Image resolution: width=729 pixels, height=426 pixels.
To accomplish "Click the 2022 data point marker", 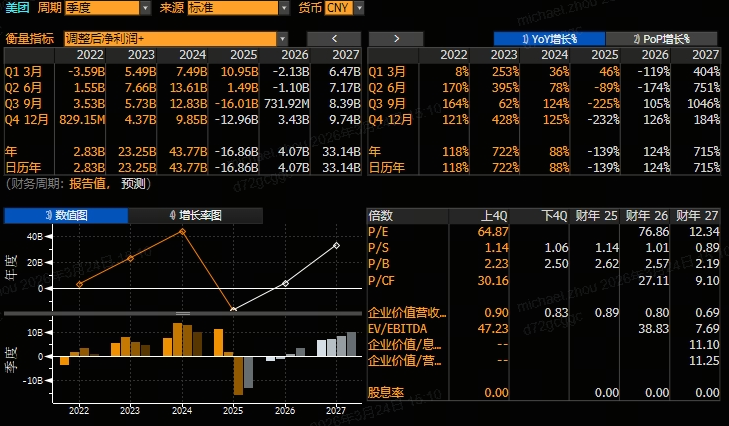I will point(79,284).
